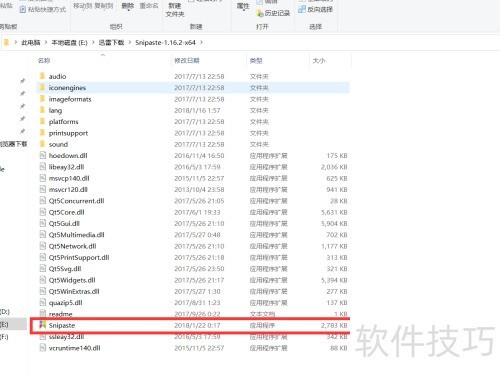500x378 pixels.
Task: Open the lang folder
Action: pos(55,110)
